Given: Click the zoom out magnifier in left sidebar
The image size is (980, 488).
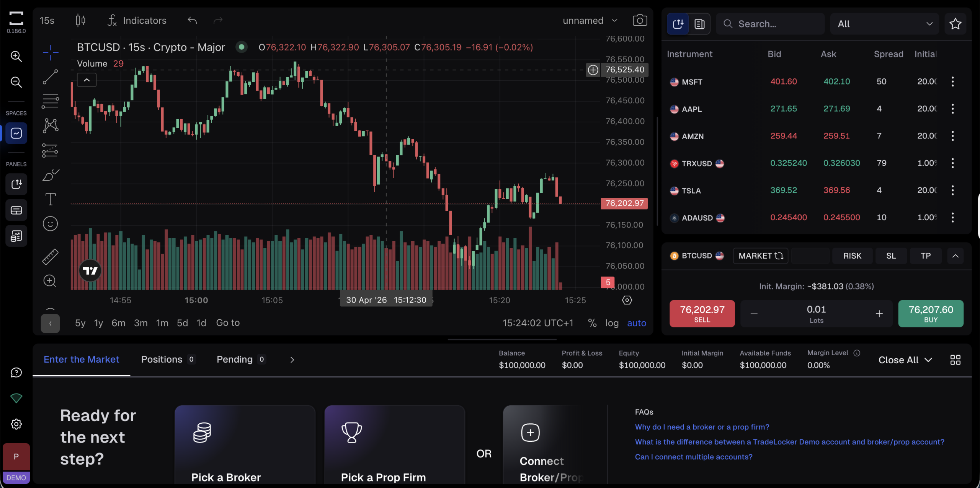Looking at the screenshot, I should pyautogui.click(x=16, y=82).
